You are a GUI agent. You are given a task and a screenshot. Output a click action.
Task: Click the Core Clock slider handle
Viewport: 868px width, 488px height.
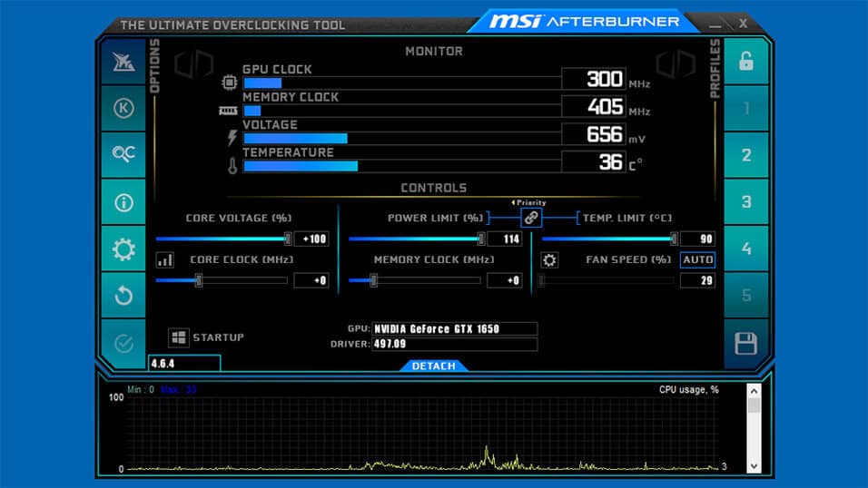[199, 281]
